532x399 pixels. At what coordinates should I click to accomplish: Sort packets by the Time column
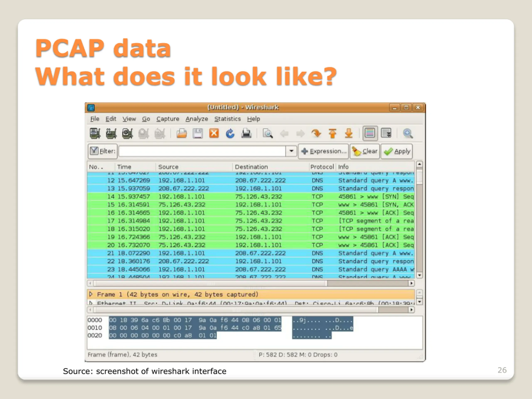[136, 167]
